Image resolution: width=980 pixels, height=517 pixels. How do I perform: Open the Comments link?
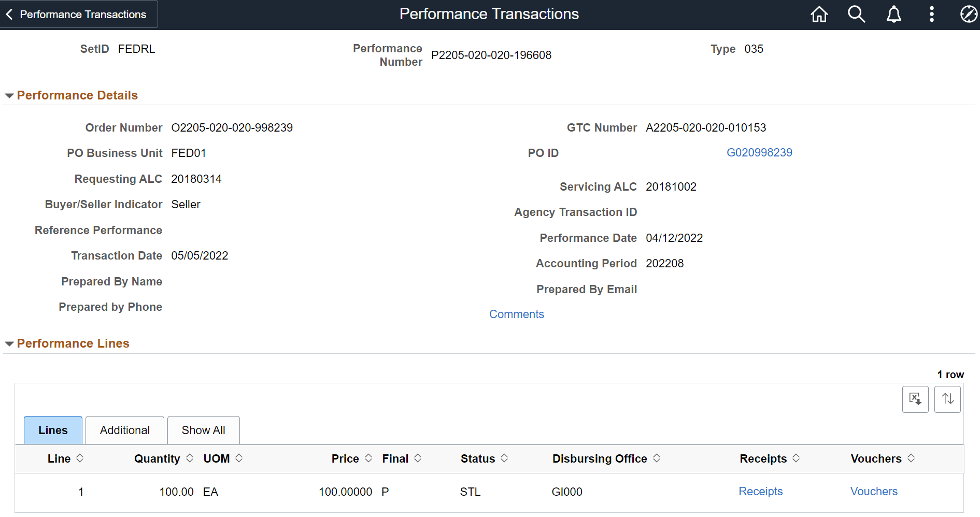[516, 314]
